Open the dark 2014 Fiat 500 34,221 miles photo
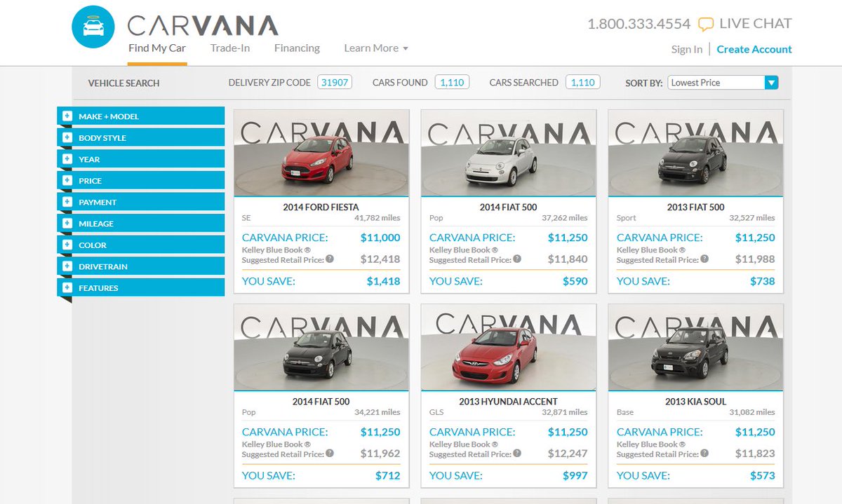The image size is (842, 504). 321,348
